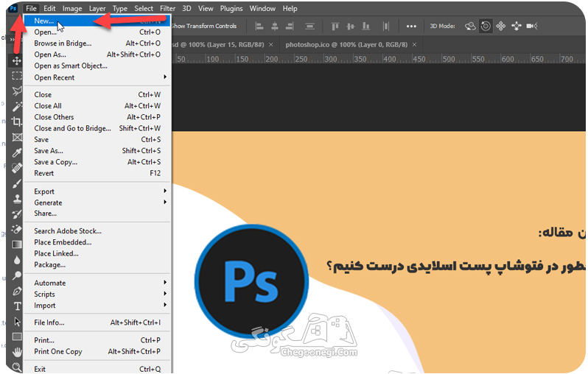Select the Frame tool
This screenshot has height=374, width=588.
[x=16, y=137]
